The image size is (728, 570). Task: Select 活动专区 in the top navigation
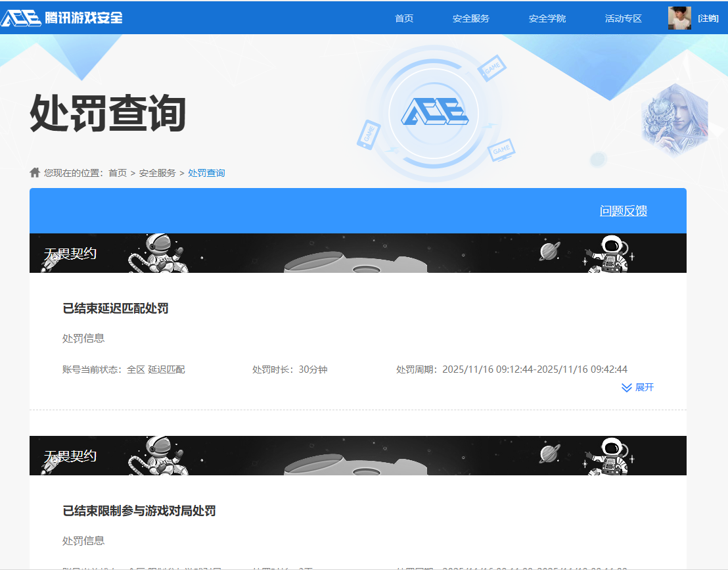pyautogui.click(x=623, y=18)
